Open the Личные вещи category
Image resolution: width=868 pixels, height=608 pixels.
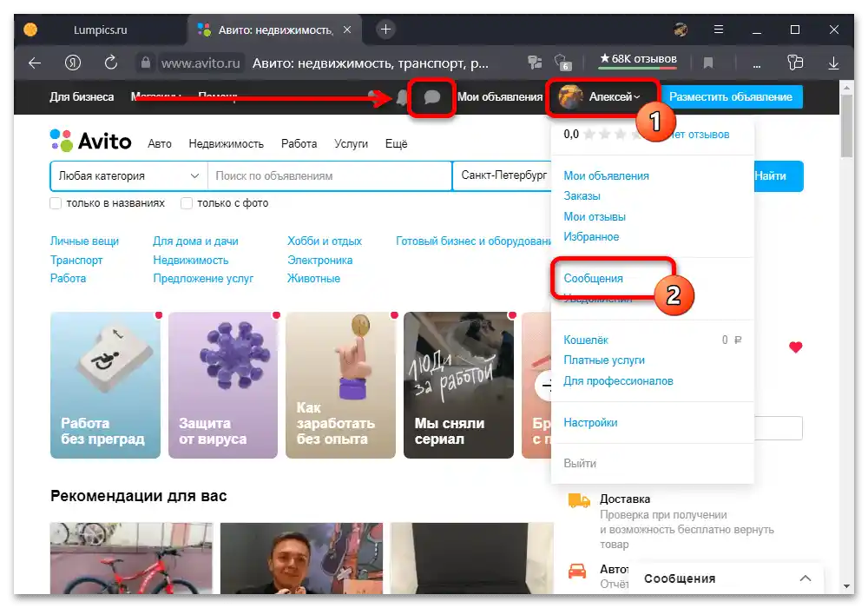(84, 241)
